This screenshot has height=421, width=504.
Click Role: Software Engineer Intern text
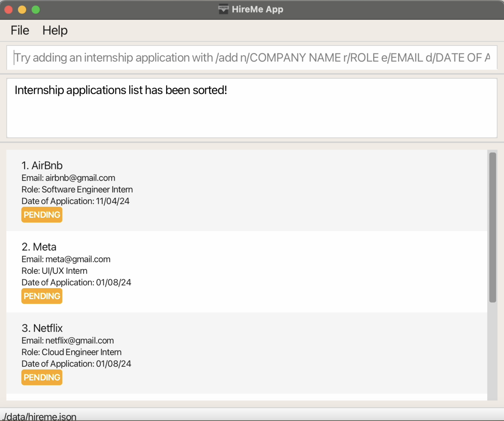[x=77, y=190]
